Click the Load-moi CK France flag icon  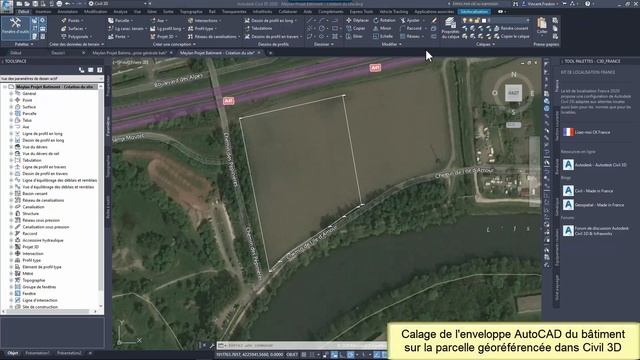click(568, 132)
